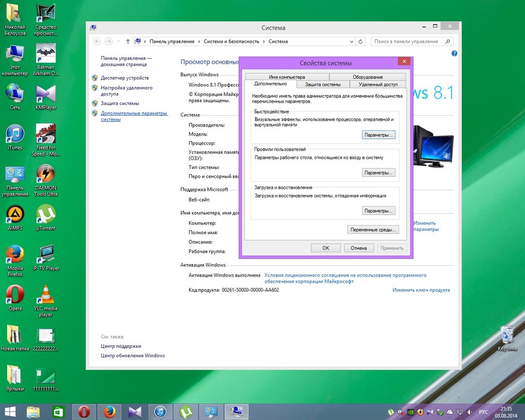This screenshot has height=420, width=525.
Task: Launch KMPlayer desktop shortcut
Action: pos(46,97)
